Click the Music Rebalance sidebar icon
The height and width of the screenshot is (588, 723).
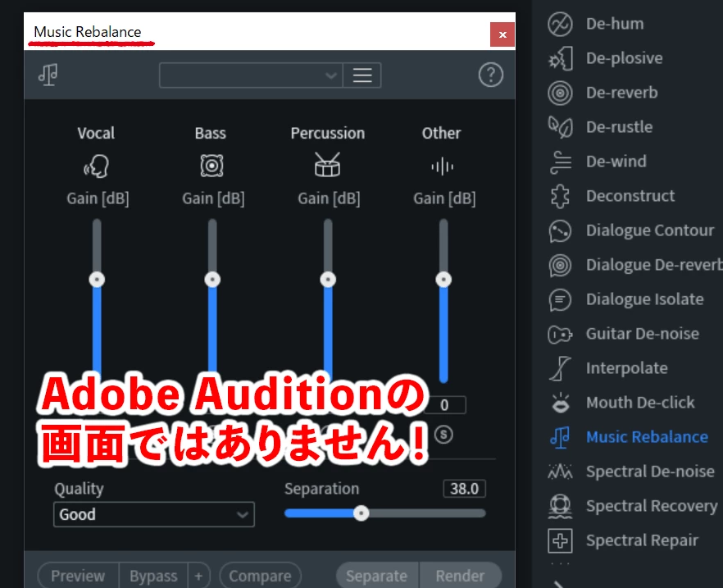click(x=560, y=437)
